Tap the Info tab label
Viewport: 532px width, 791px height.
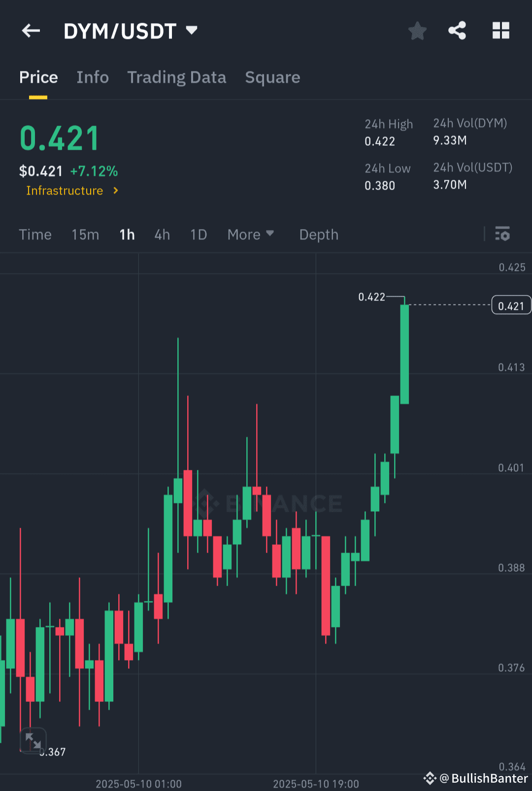pyautogui.click(x=92, y=77)
